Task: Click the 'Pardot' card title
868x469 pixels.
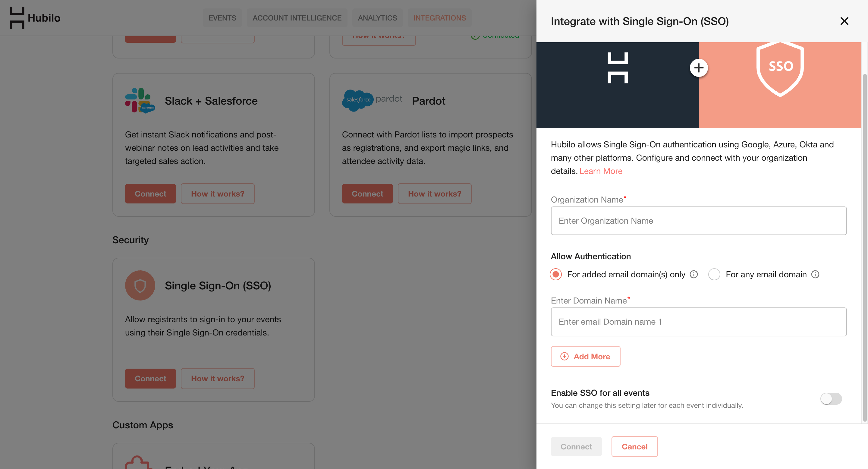Action: click(x=429, y=101)
